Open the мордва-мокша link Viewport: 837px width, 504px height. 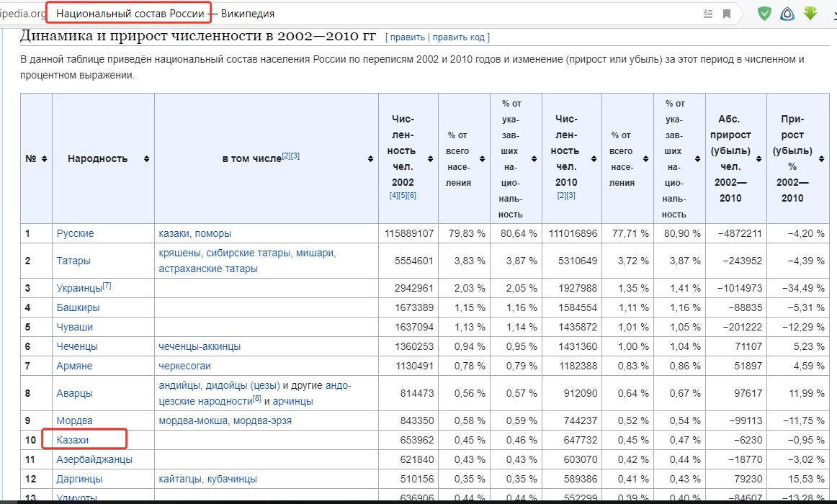[x=193, y=420]
